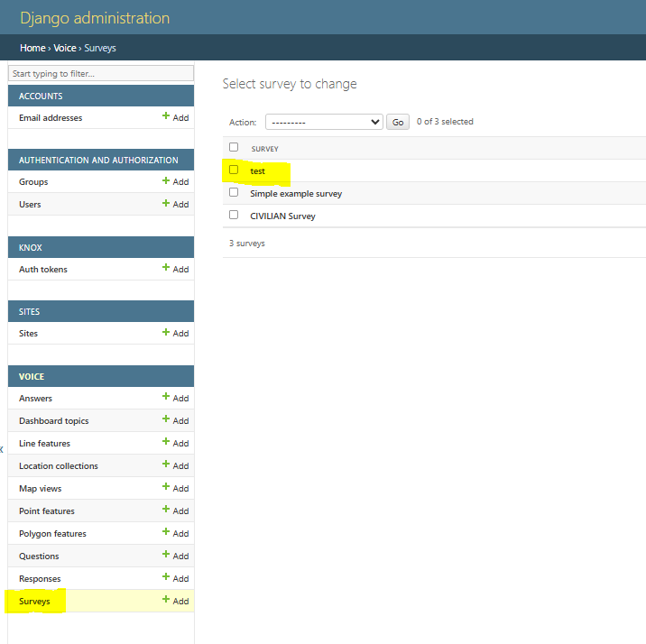Check the box for the test survey

tap(234, 170)
